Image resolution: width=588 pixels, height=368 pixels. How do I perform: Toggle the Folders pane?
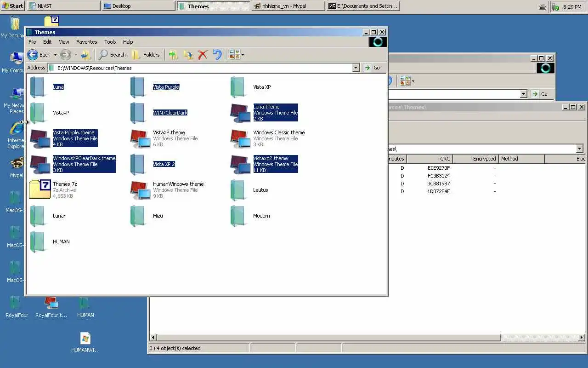coord(146,55)
